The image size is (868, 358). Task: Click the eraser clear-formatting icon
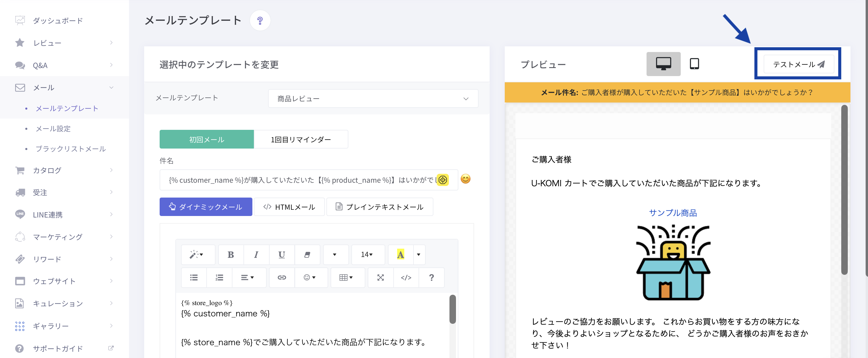coord(307,255)
